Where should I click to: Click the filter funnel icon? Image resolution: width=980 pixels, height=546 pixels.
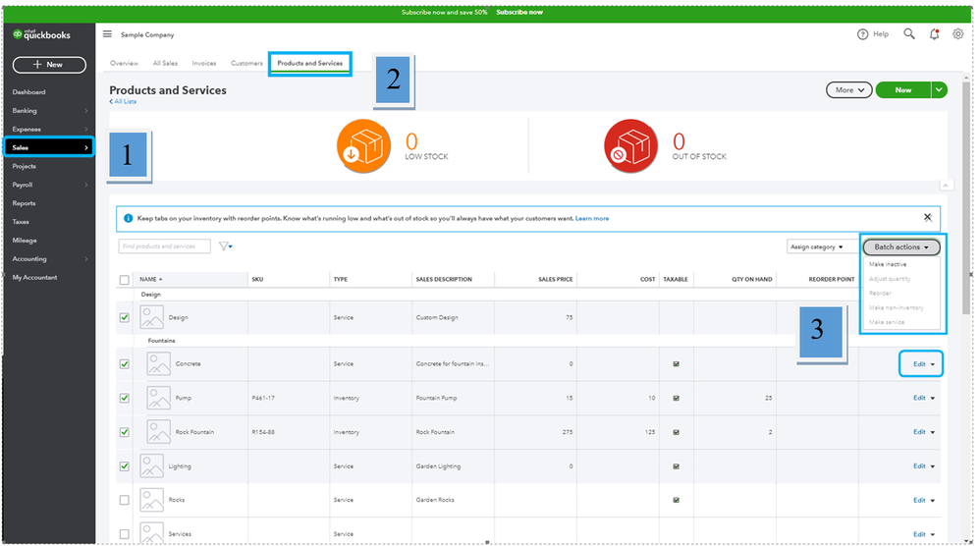coord(225,246)
